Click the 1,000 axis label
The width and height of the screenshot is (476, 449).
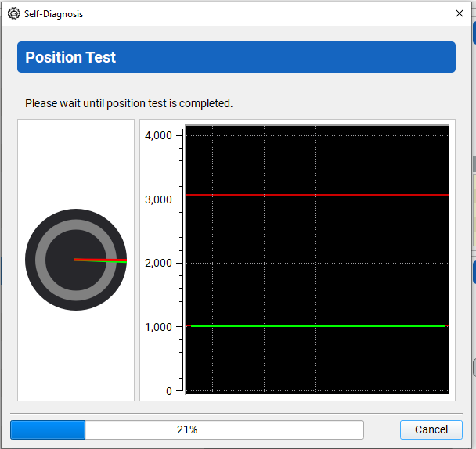[x=158, y=327]
